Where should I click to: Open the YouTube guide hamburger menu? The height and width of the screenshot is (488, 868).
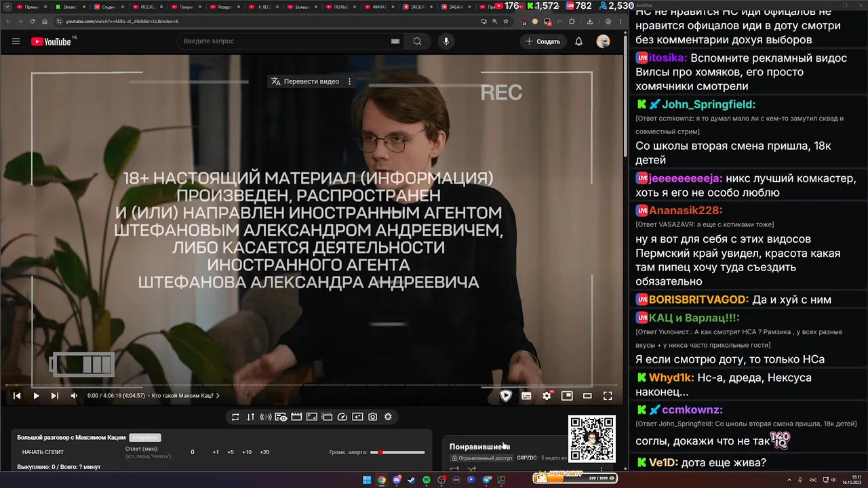[x=16, y=41]
